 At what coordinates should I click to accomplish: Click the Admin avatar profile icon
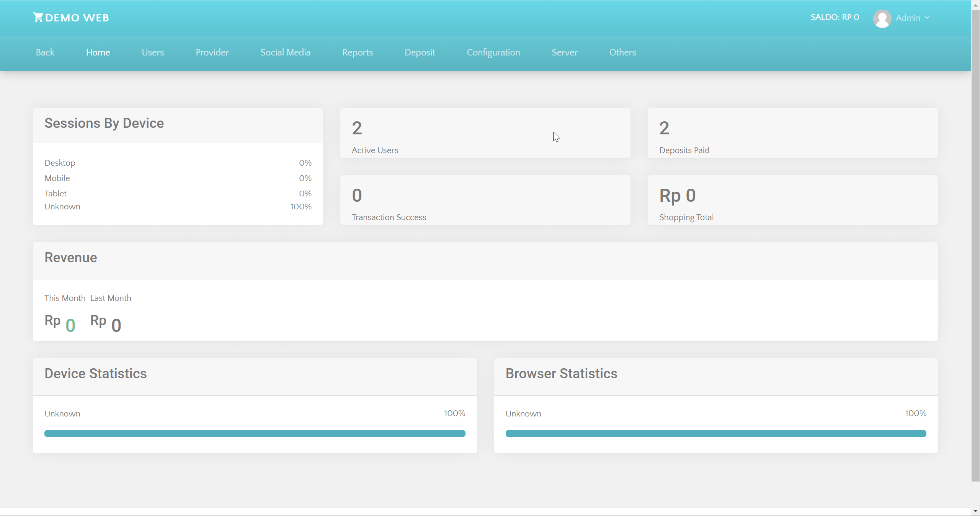882,18
